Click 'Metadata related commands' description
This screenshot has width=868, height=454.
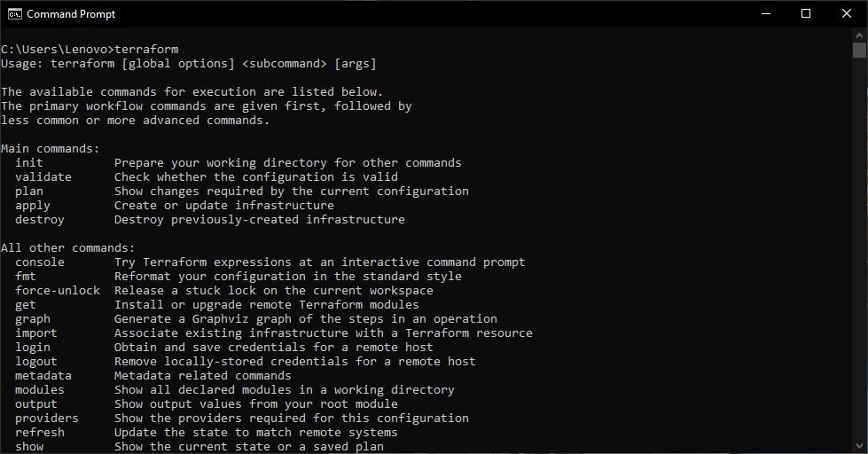tap(203, 376)
